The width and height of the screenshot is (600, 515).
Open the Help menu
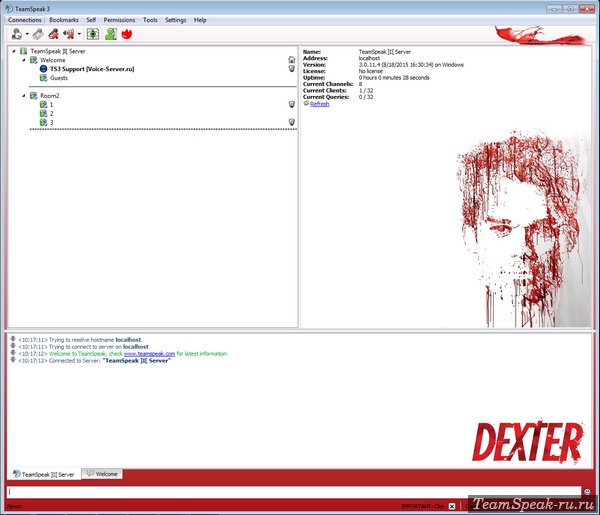point(200,20)
